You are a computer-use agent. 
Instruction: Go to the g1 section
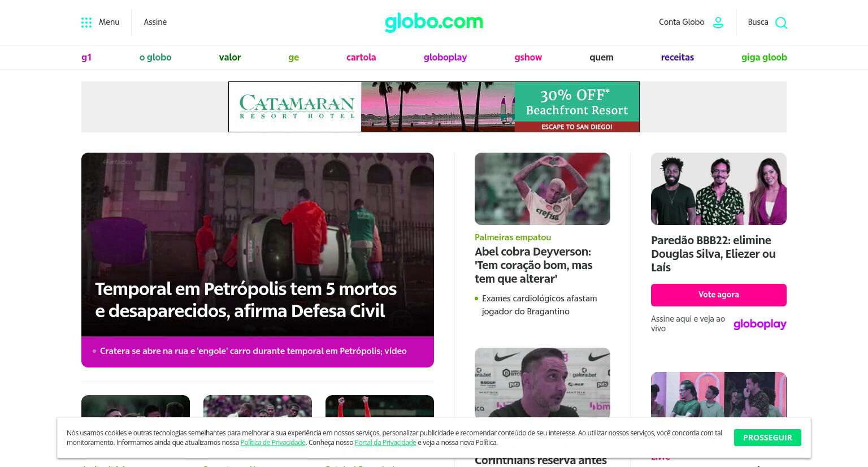(x=86, y=57)
